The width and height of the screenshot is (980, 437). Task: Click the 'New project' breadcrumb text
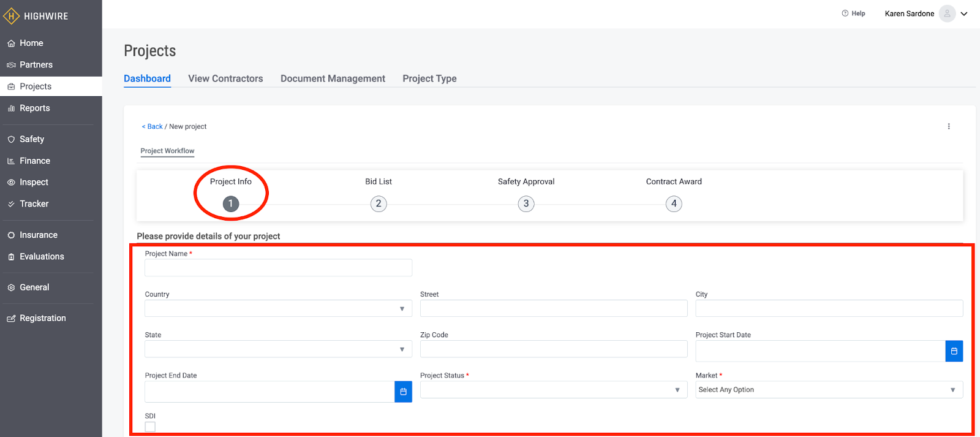click(187, 126)
